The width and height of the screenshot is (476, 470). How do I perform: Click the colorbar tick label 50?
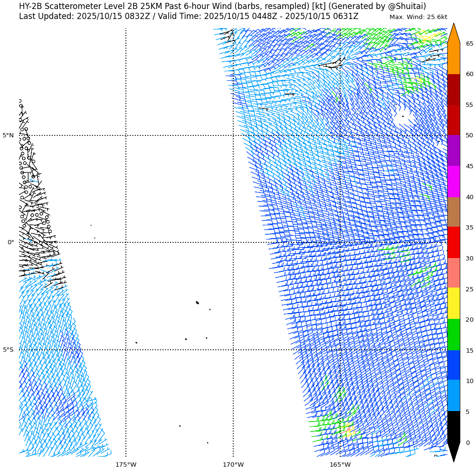pos(469,135)
